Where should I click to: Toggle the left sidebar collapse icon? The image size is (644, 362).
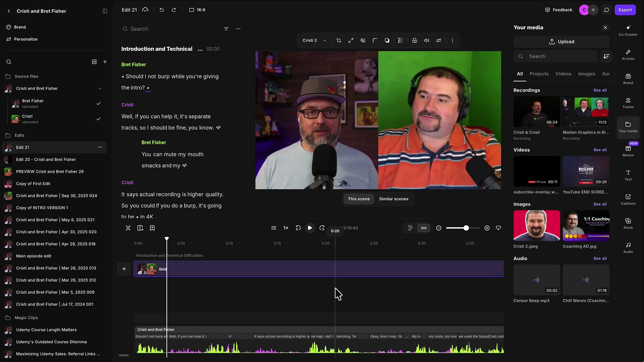pos(105,11)
